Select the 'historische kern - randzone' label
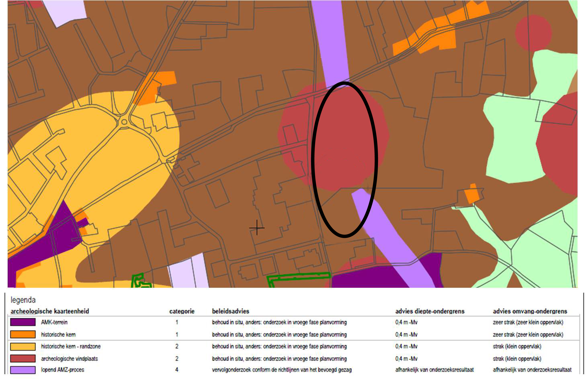588x379 pixels. pos(71,346)
